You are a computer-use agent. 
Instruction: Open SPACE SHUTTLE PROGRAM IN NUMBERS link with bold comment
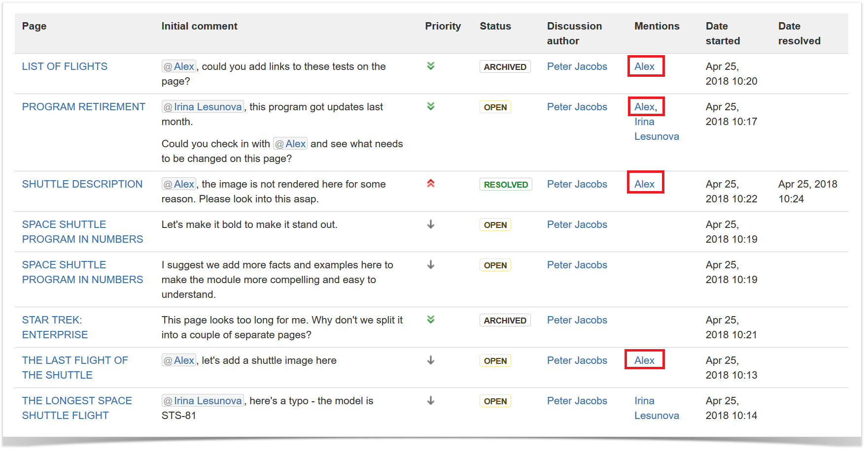82,232
